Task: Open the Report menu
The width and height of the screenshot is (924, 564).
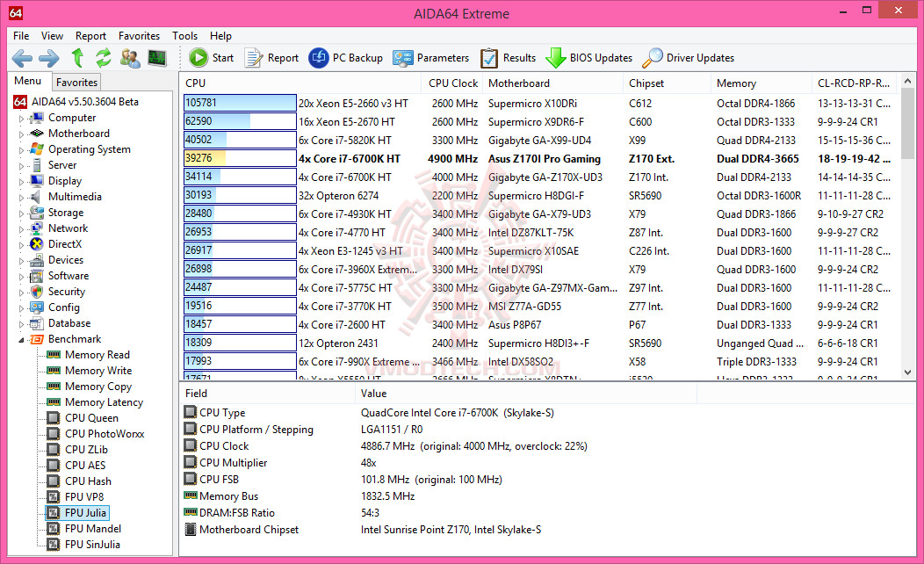Action: pyautogui.click(x=90, y=36)
